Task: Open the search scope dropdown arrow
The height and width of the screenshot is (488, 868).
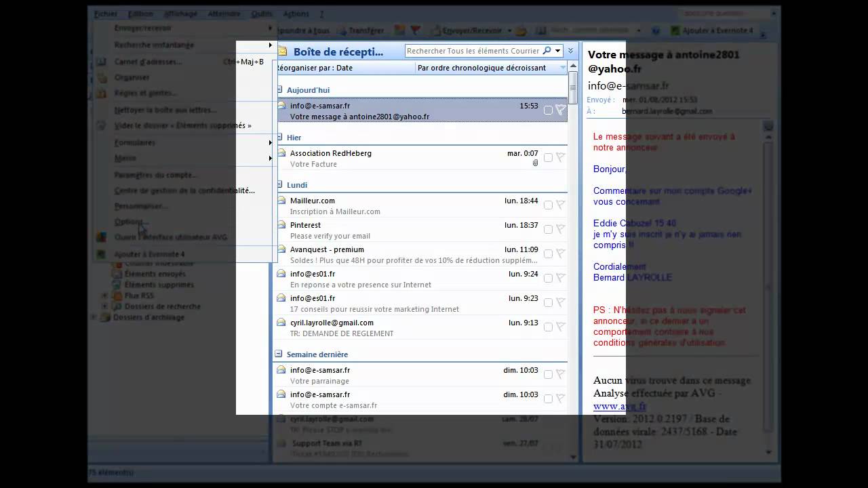Action: point(558,51)
